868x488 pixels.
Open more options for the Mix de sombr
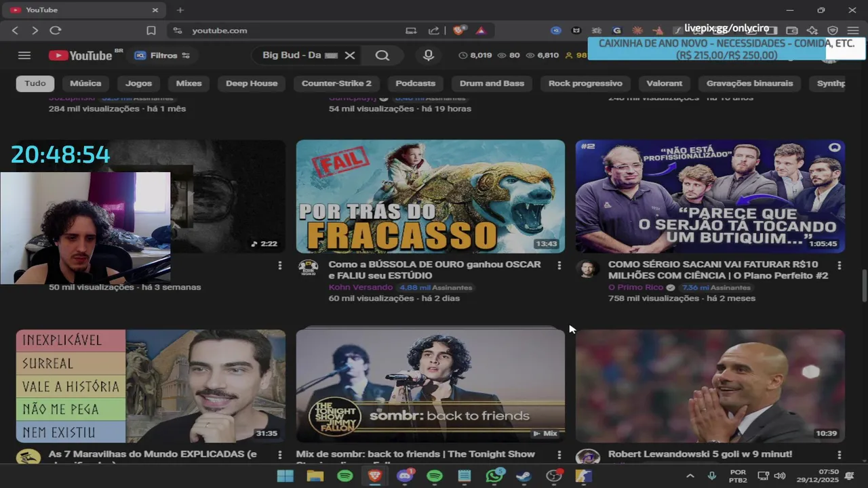(559, 455)
